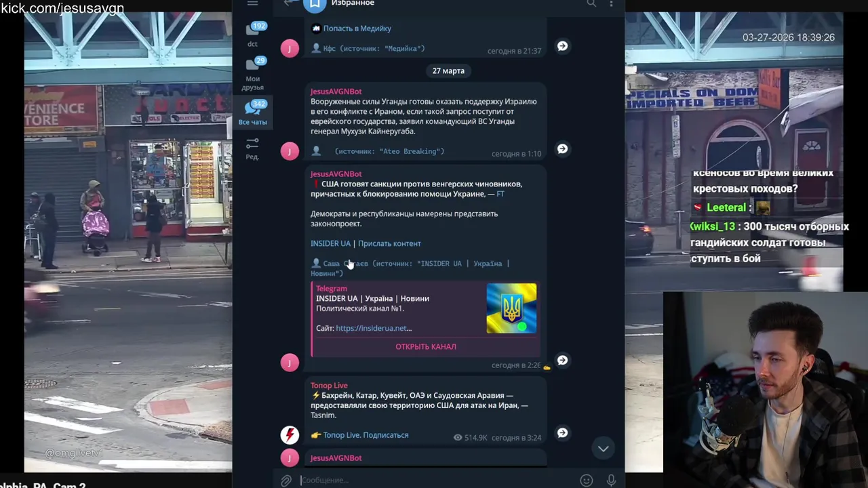868x488 pixels.
Task: Open the FT source link
Action: (x=500, y=194)
